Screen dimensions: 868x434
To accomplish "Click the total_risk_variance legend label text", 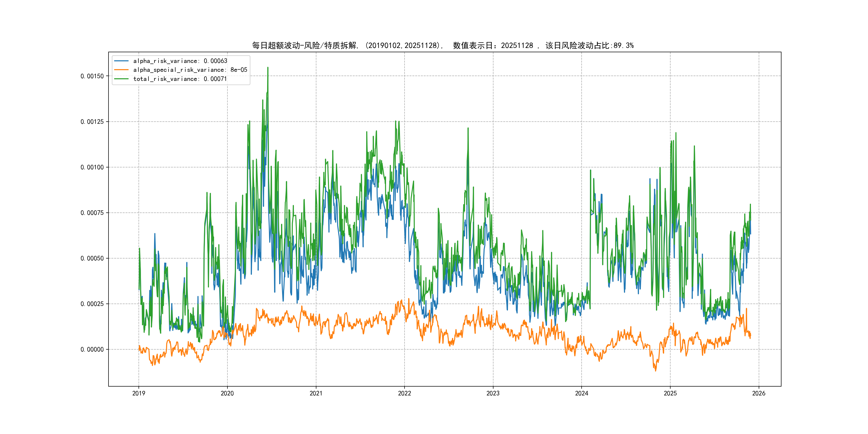I will tap(180, 79).
